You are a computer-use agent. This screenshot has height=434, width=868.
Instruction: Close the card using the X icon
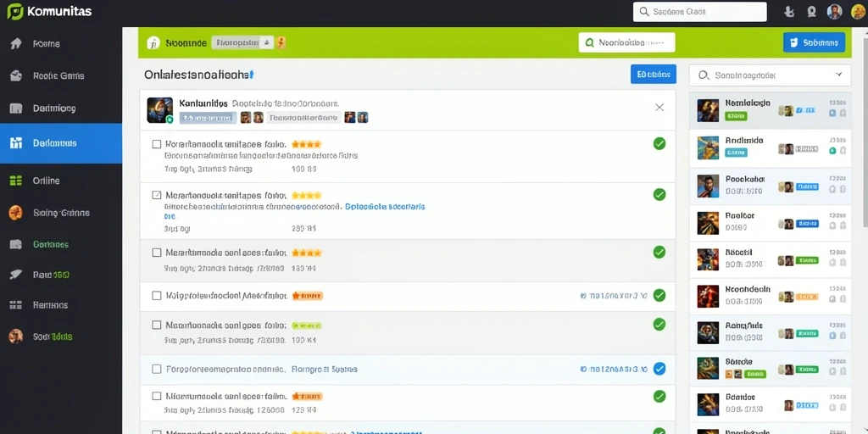(659, 108)
